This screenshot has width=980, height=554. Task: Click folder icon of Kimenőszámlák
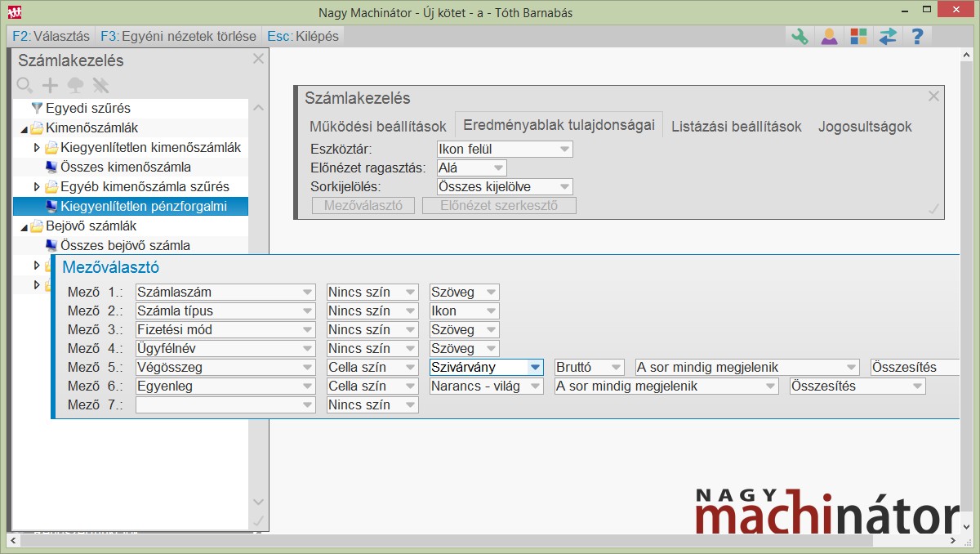38,127
